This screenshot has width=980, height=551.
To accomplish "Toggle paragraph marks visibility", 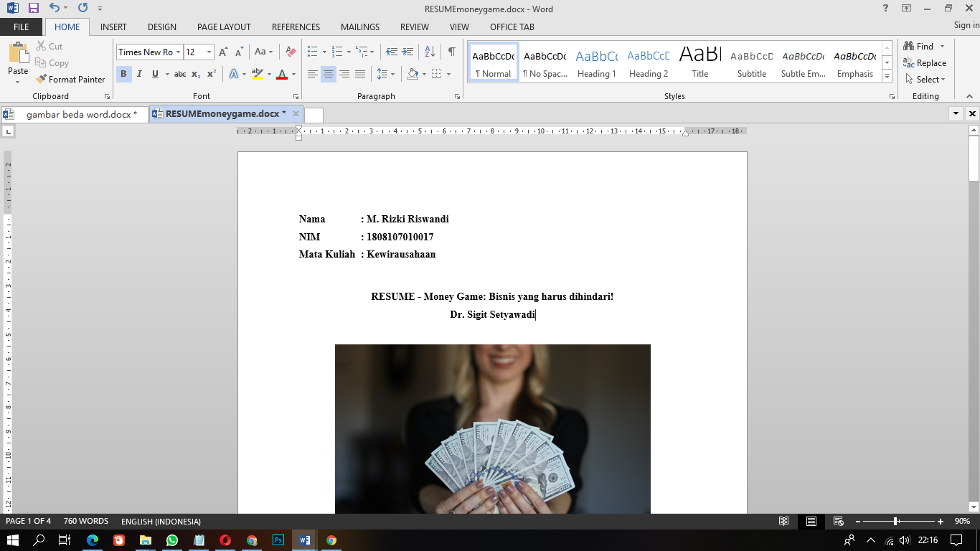I will 451,51.
